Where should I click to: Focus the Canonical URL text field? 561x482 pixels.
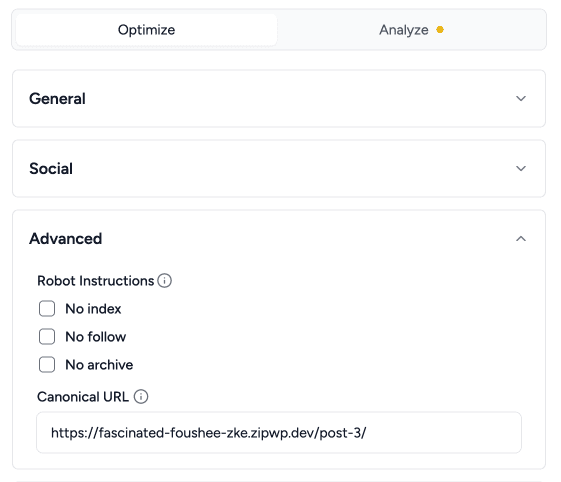(x=279, y=433)
